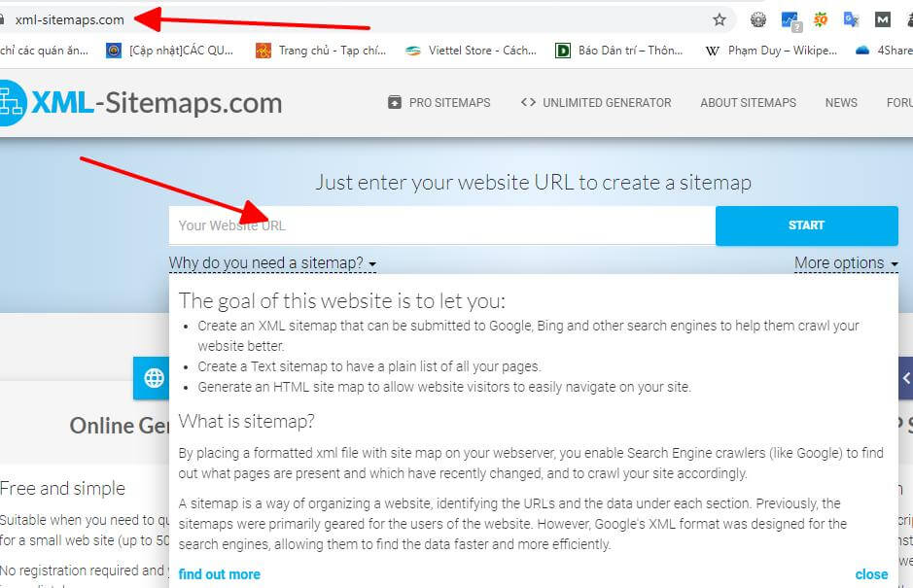Click the 'find out more' link
913x588 pixels.
point(219,574)
